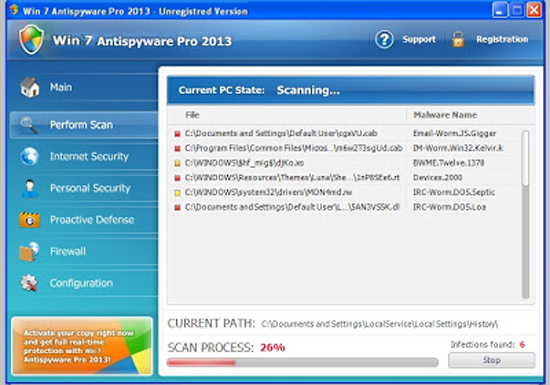Click the Firewall brick wall icon

pos(29,252)
